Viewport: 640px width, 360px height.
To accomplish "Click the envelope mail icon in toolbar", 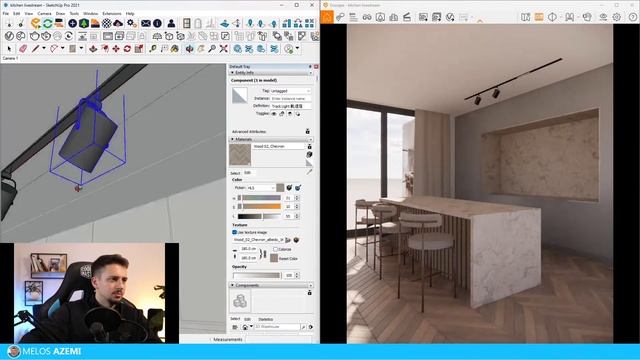I will click(145, 23).
